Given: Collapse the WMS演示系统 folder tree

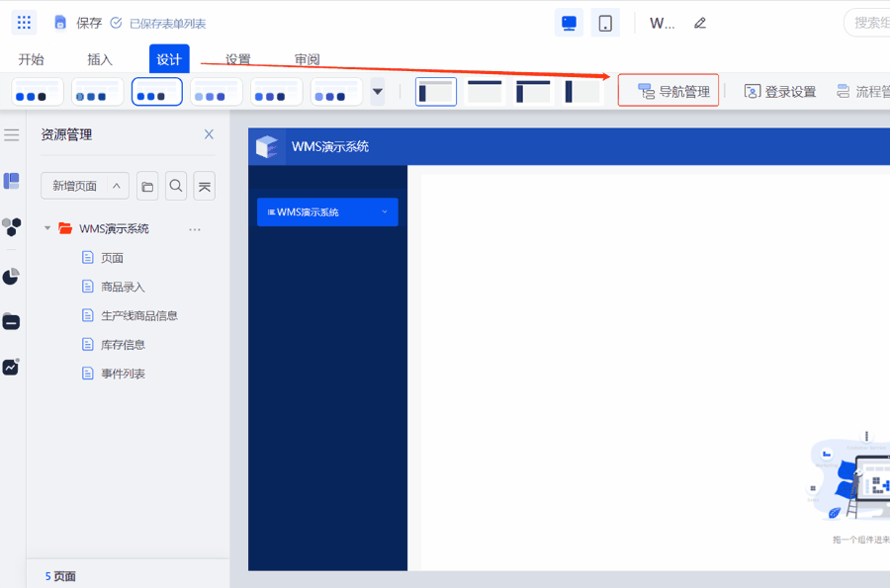Looking at the screenshot, I should click(x=47, y=228).
